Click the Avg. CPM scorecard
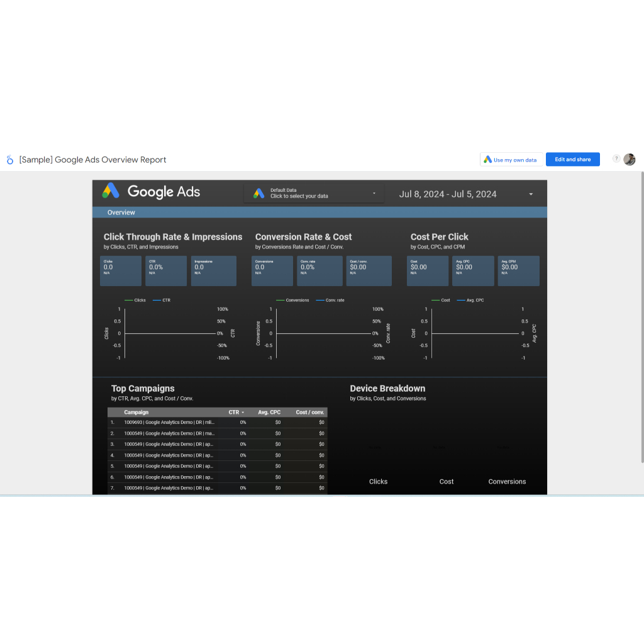 pyautogui.click(x=518, y=271)
